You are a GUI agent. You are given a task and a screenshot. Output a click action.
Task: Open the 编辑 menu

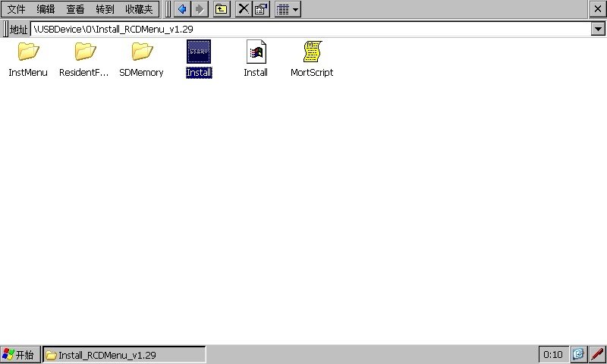(46, 9)
